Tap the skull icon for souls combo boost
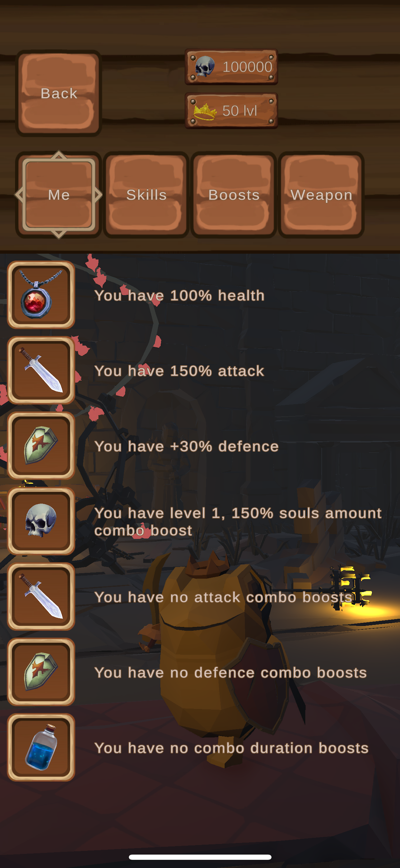This screenshot has width=400, height=868. coord(41,521)
